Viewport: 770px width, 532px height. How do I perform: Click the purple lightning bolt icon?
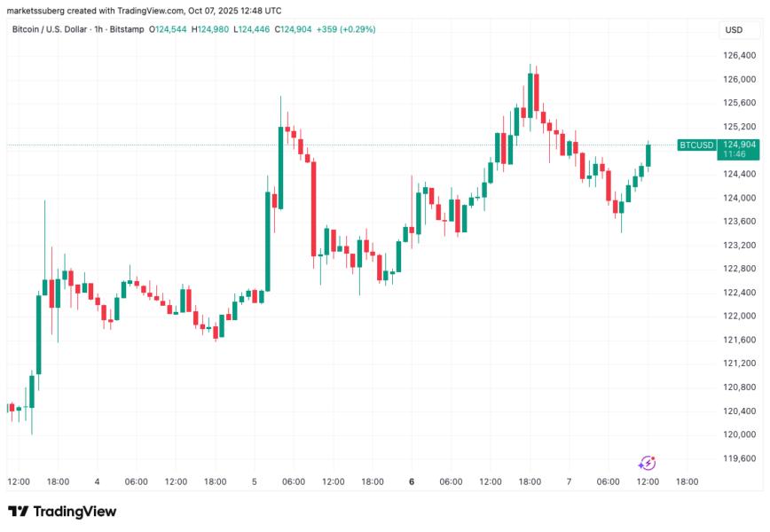[x=648, y=463]
